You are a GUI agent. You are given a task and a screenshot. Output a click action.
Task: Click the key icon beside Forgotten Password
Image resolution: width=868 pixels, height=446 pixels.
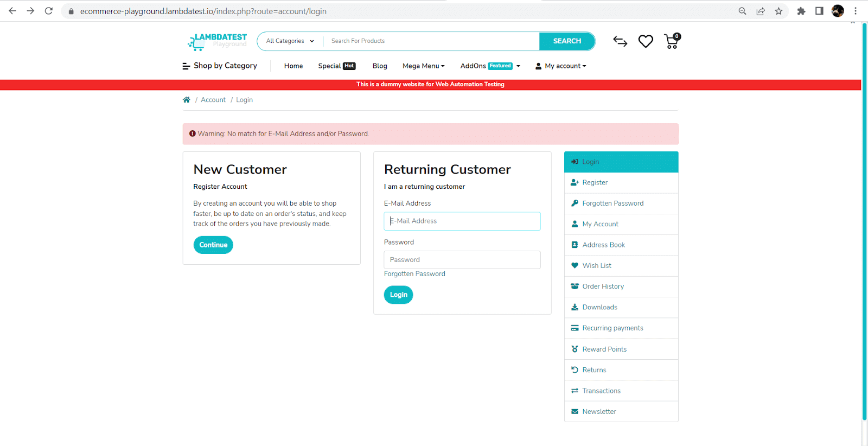coord(575,203)
